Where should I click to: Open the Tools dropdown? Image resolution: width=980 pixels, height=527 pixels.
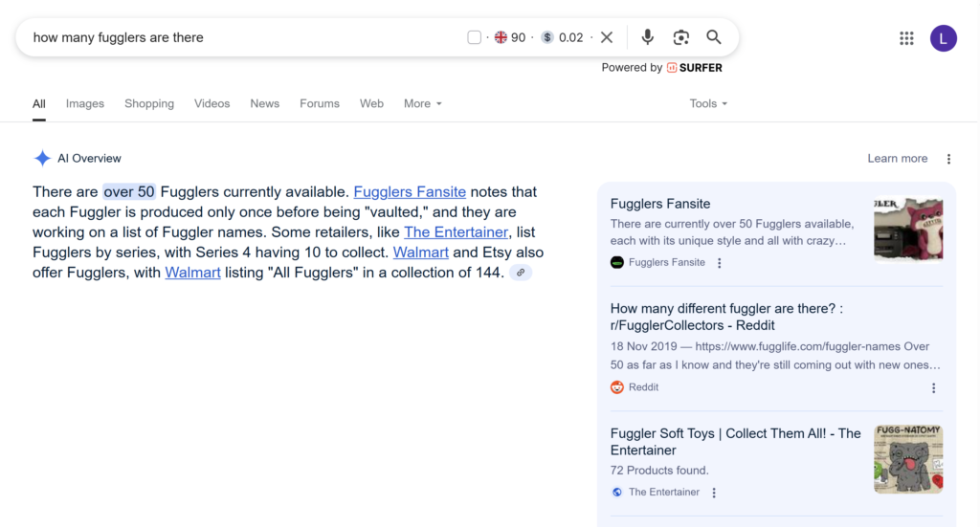click(708, 103)
